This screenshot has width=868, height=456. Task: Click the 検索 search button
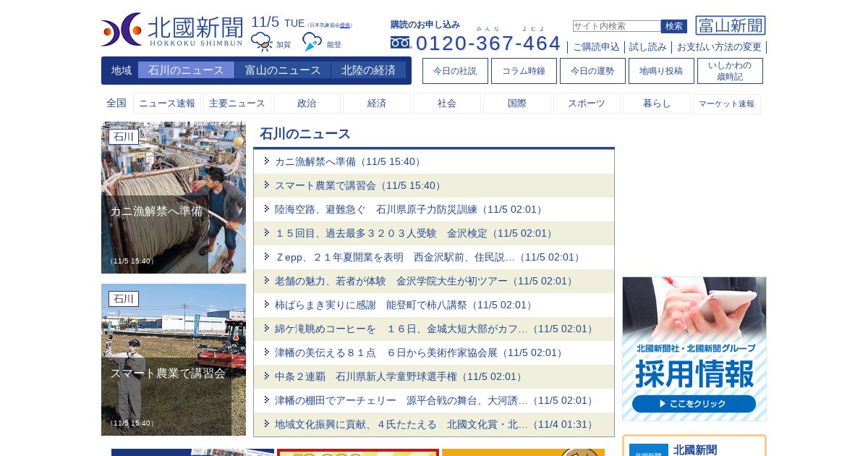(674, 26)
